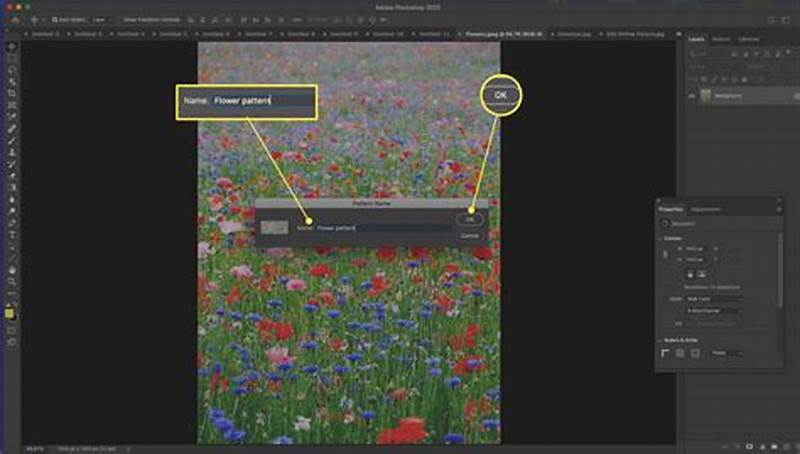Click the lock all icon in Layers

click(744, 80)
